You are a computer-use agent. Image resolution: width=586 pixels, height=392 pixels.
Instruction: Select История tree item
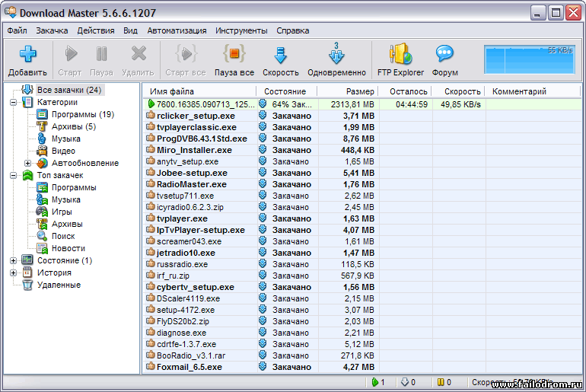coord(54,272)
